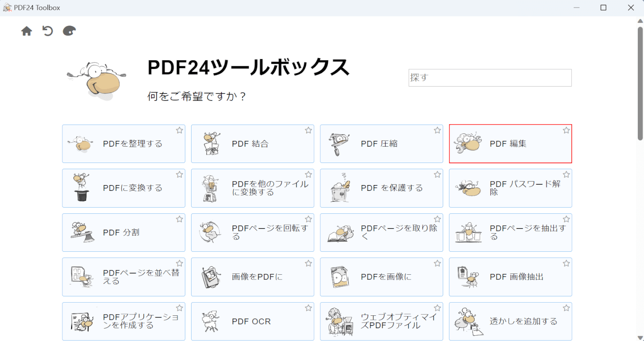This screenshot has width=644, height=341.
Task: Star the PDFページを並べ替える tile
Action: coord(179,263)
